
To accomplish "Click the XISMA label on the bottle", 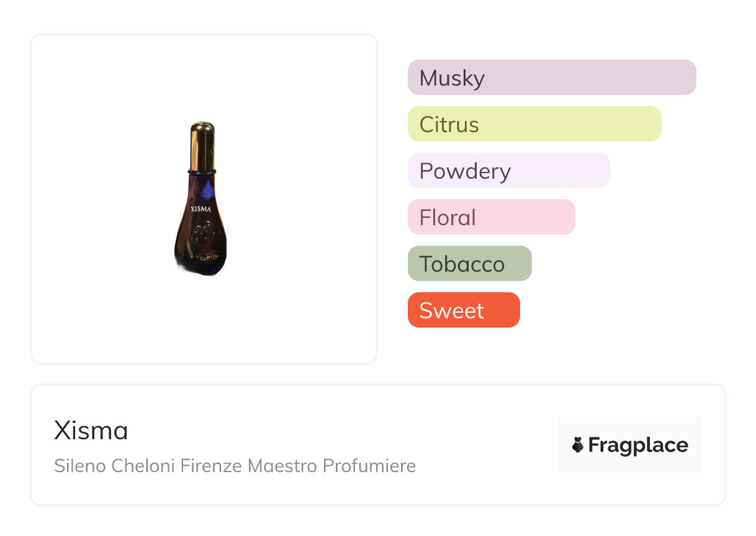I will click(200, 209).
